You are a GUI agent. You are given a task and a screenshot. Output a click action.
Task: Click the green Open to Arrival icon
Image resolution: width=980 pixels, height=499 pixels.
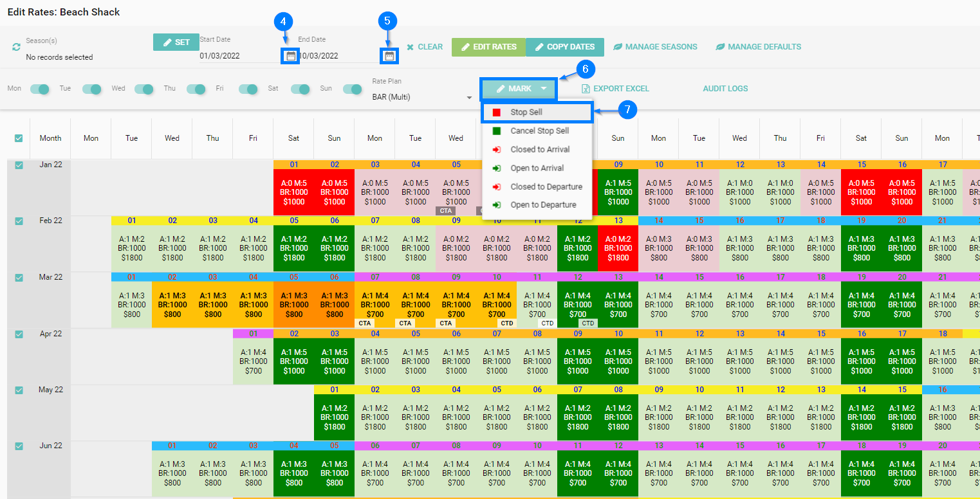(496, 168)
